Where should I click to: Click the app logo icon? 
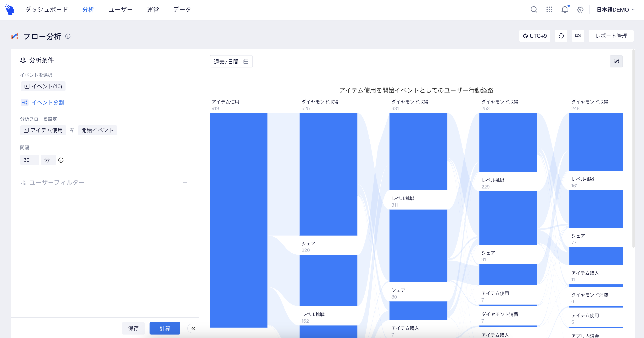9,10
